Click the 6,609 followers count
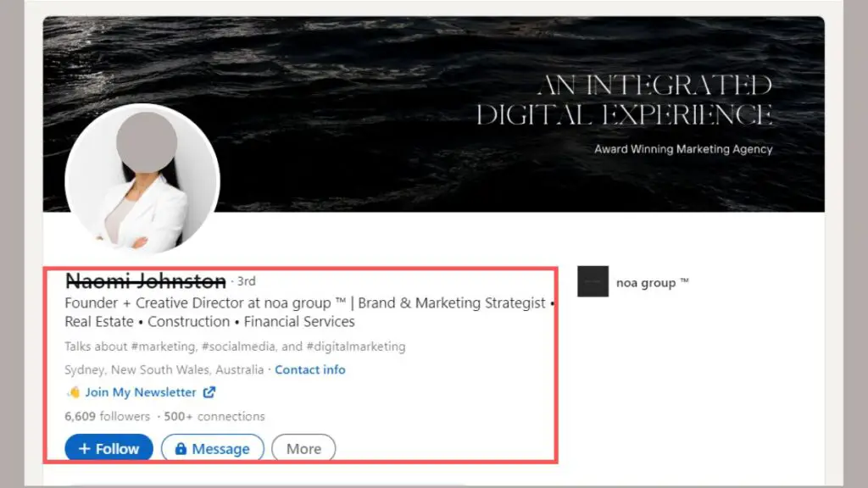 [x=108, y=416]
